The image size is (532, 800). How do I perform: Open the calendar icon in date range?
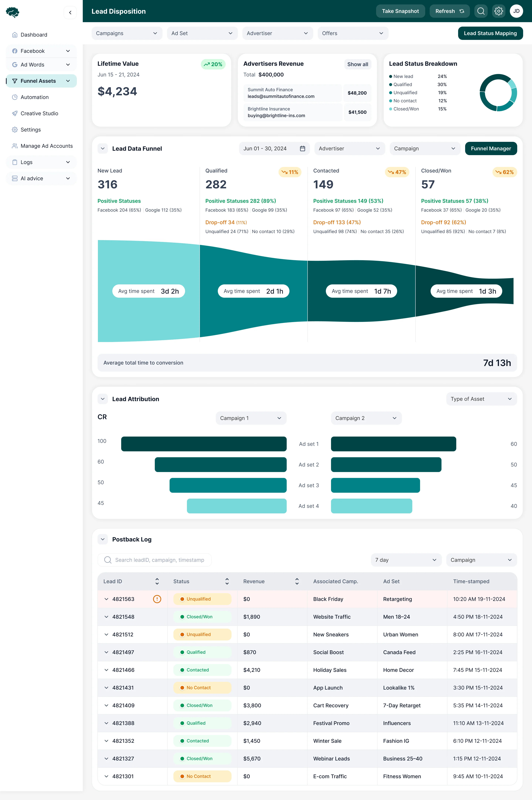point(302,148)
